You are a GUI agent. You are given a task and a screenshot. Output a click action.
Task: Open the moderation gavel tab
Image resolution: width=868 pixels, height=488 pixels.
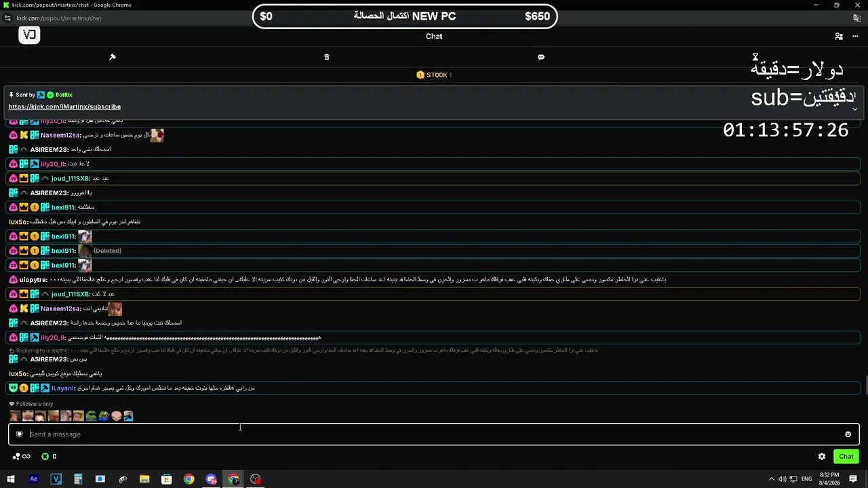pos(113,57)
